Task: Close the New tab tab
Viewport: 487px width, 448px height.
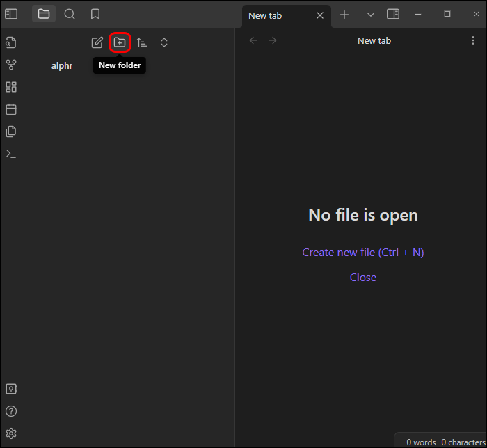Action: pos(320,15)
